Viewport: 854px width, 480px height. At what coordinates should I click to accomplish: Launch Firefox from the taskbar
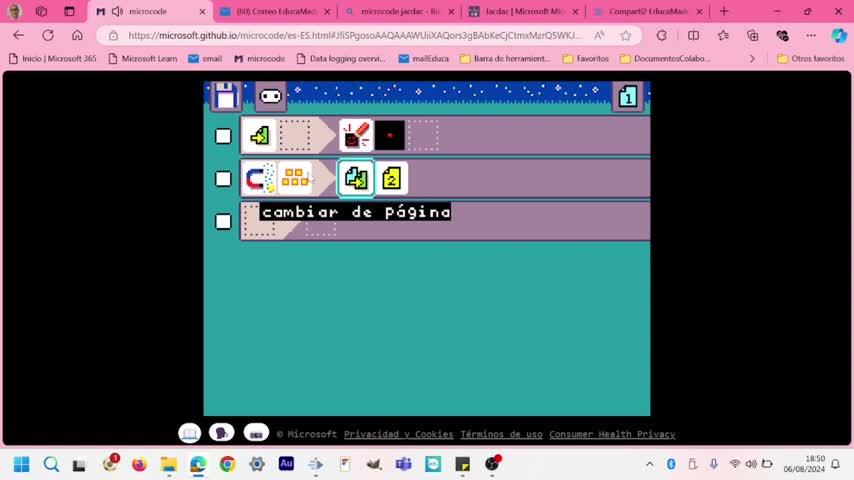point(139,464)
